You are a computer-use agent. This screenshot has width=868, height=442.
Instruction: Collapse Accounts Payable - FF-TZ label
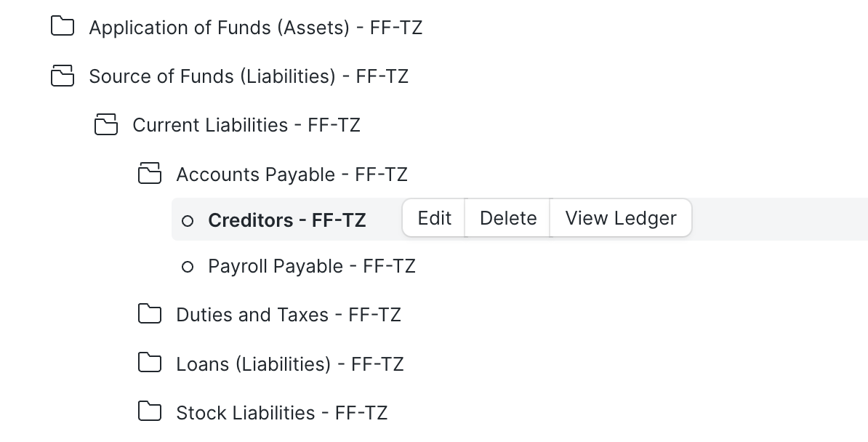click(292, 174)
